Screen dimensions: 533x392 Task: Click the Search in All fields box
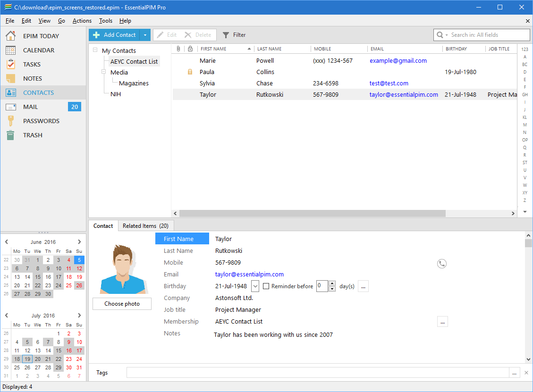coord(482,35)
